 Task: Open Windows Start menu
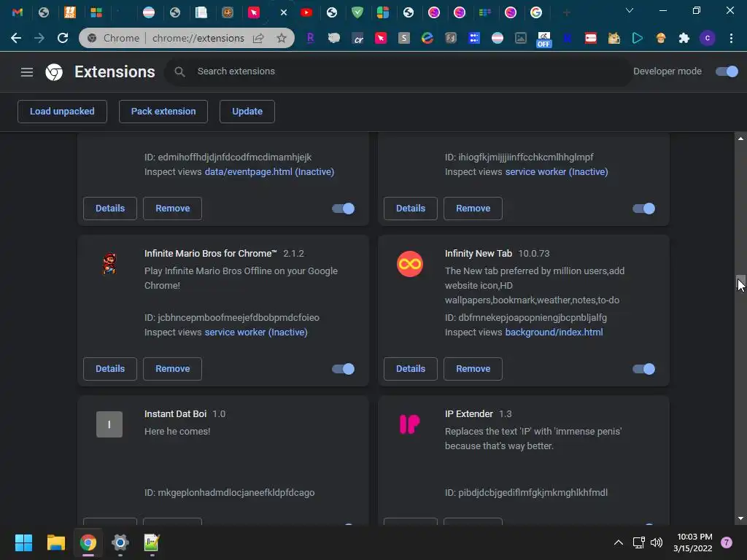(23, 542)
